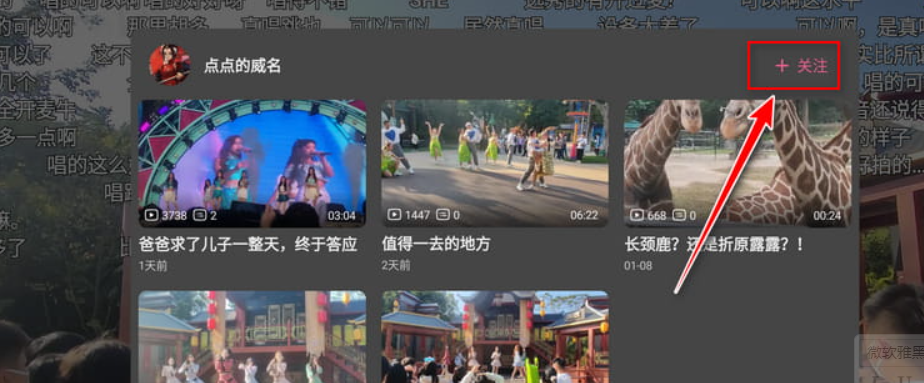Click the comment icon on dance video
924x383 pixels.
coord(443,215)
